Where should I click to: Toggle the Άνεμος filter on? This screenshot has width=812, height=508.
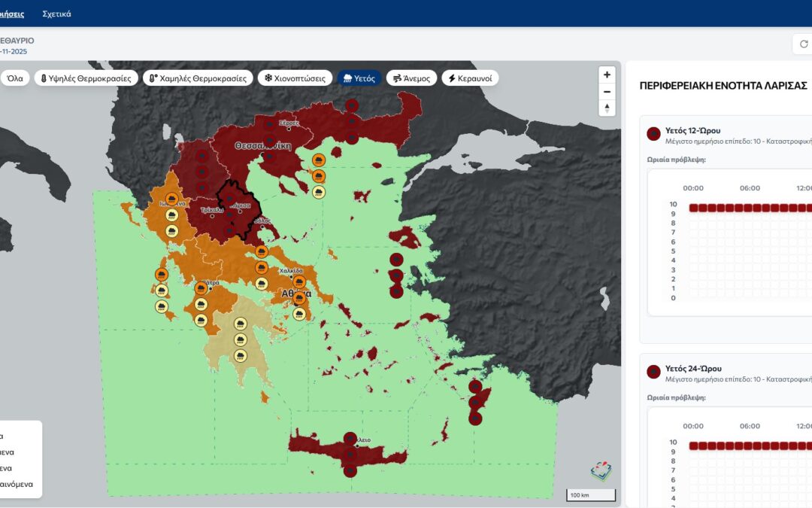[x=411, y=77]
